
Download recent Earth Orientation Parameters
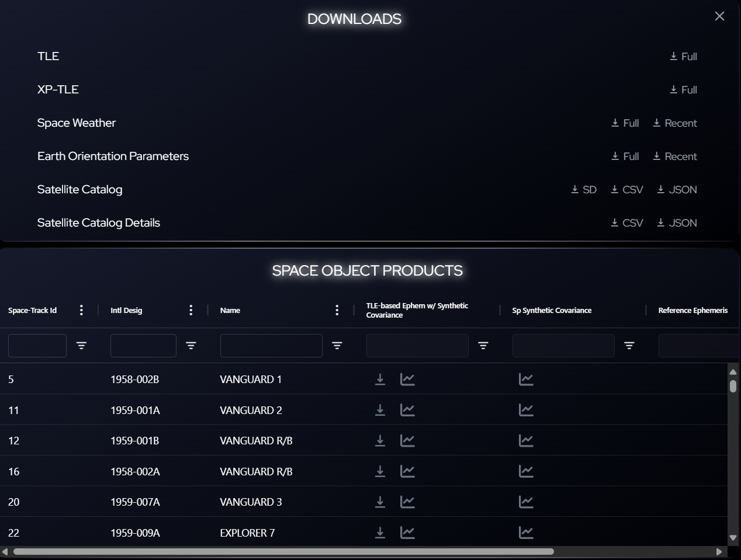click(x=675, y=156)
